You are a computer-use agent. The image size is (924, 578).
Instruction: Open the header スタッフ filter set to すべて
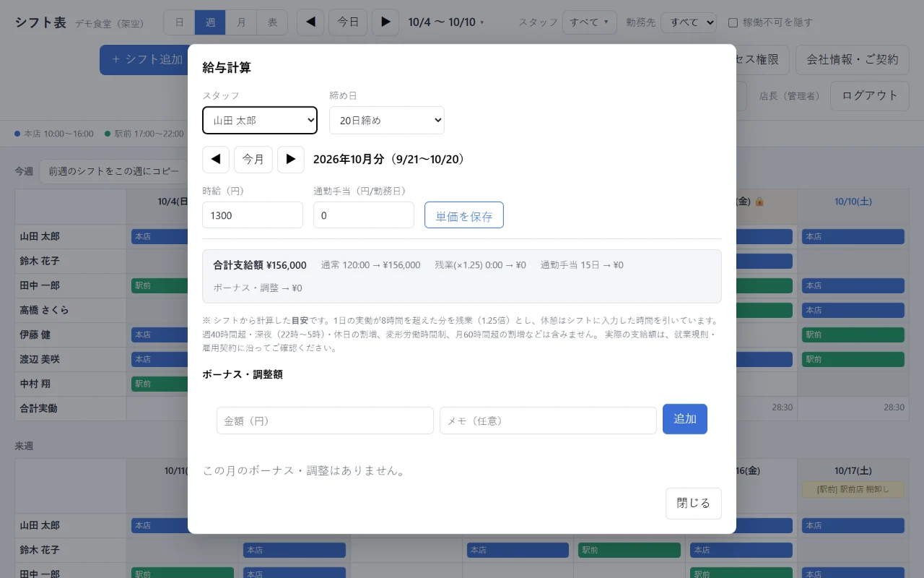[x=590, y=22]
